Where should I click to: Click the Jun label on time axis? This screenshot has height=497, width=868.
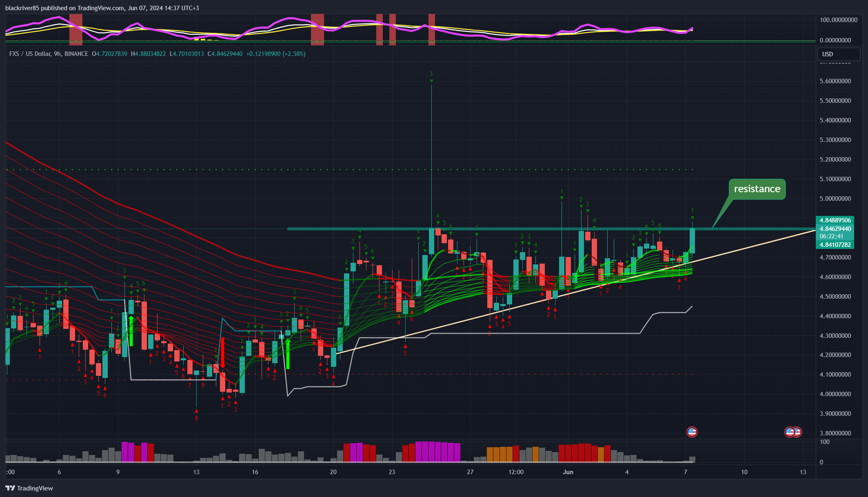[568, 472]
